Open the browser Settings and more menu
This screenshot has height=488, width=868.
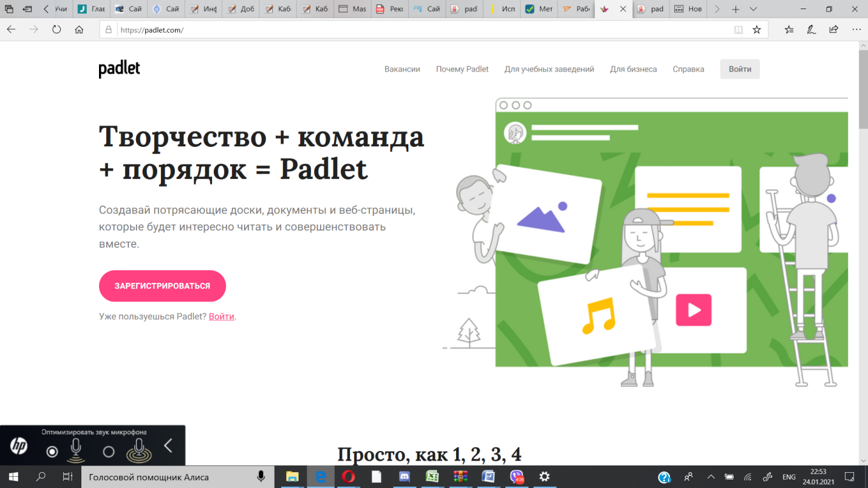(856, 29)
